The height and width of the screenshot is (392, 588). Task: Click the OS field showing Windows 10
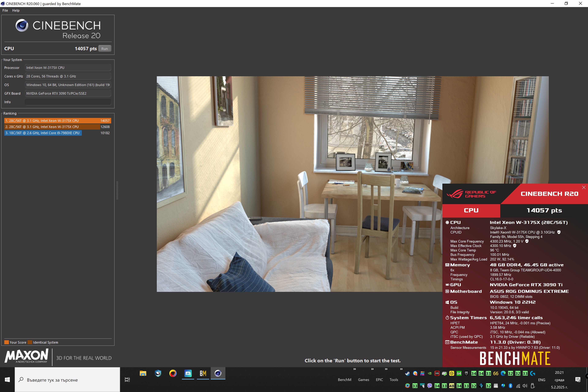pyautogui.click(x=68, y=85)
